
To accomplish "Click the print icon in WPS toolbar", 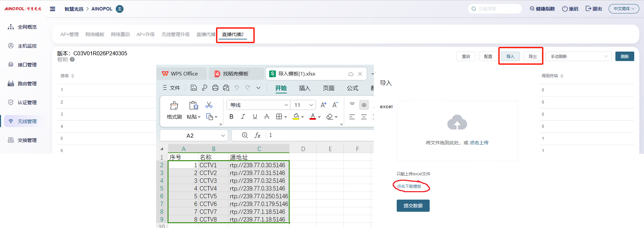I will 215,88.
